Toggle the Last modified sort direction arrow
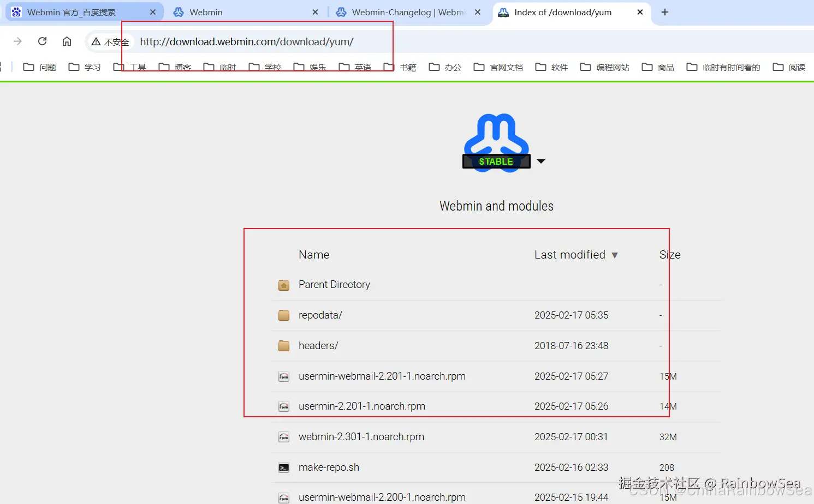Screen dimensions: 814x504 point(615,255)
